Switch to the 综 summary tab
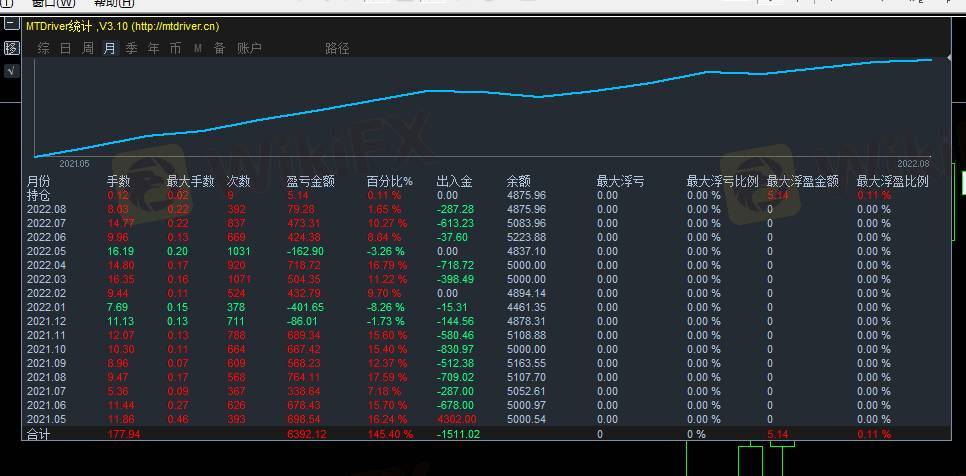Screen dimensions: 966x476 point(43,48)
